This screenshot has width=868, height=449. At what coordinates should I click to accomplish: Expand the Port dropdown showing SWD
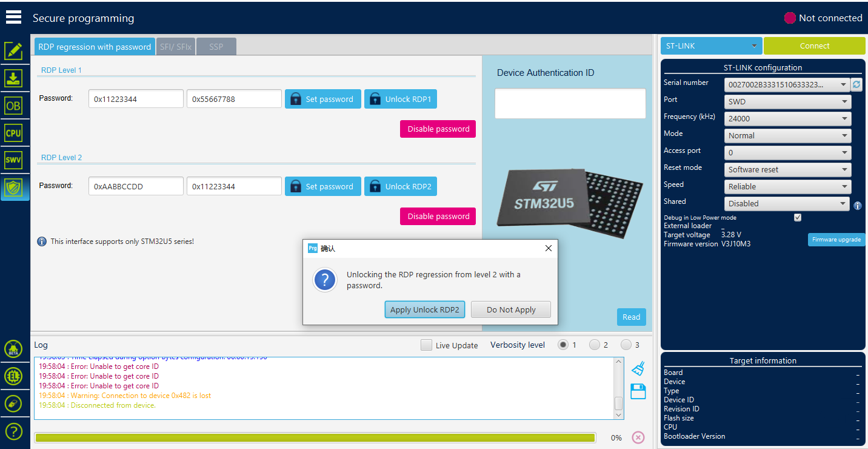coord(787,102)
